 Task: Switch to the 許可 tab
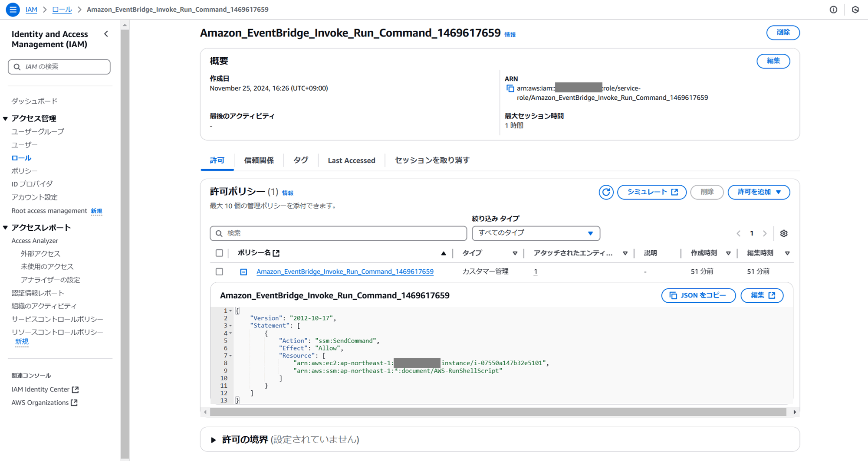click(217, 160)
